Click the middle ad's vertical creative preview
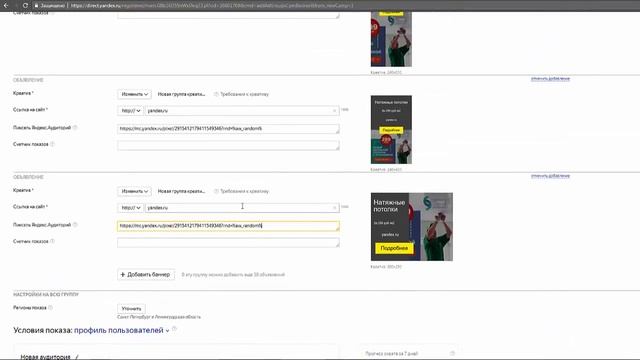This screenshot has height=360, width=640. tap(391, 130)
